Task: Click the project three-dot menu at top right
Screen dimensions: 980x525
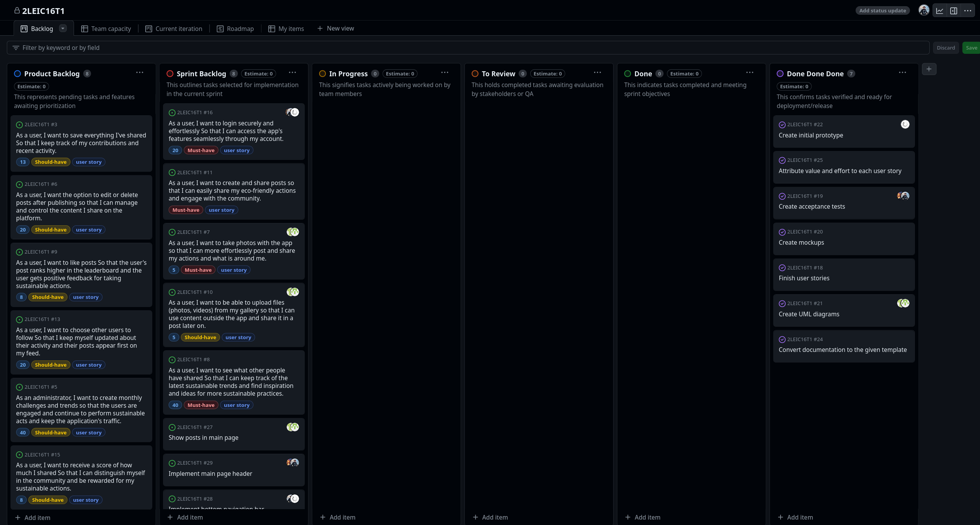Action: 968,11
